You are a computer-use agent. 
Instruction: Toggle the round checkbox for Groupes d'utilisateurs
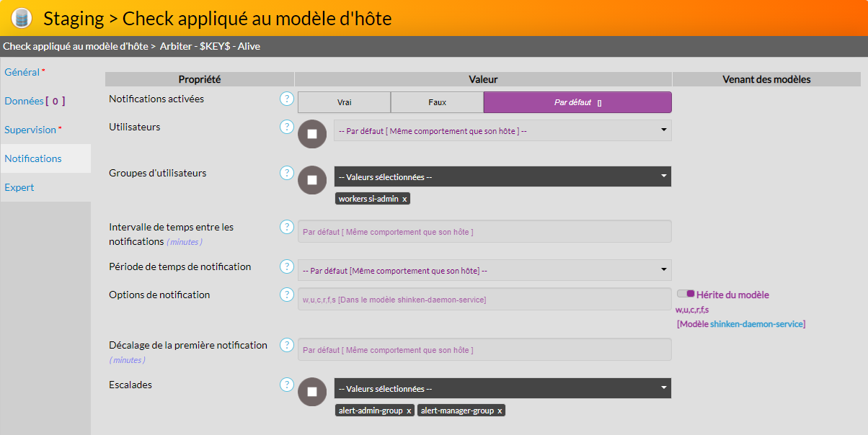click(x=312, y=180)
